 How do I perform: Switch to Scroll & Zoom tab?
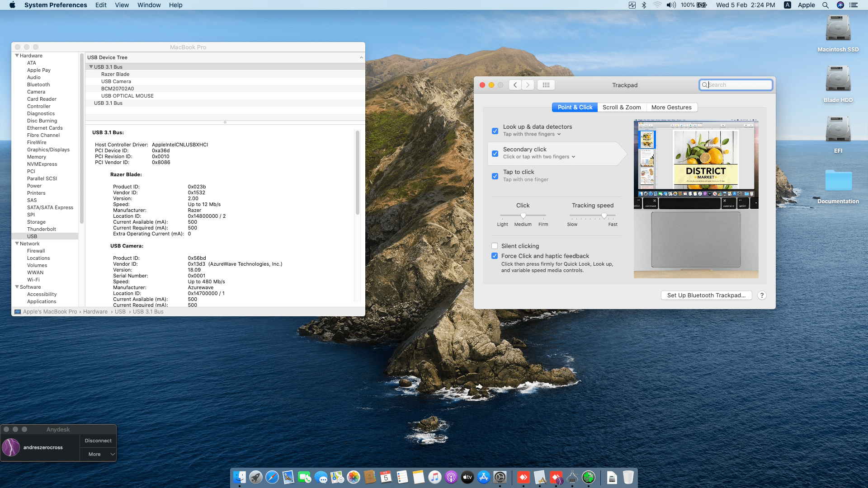(x=622, y=108)
